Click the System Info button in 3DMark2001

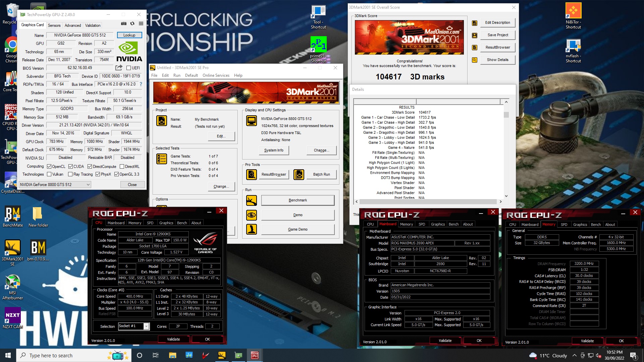(274, 150)
